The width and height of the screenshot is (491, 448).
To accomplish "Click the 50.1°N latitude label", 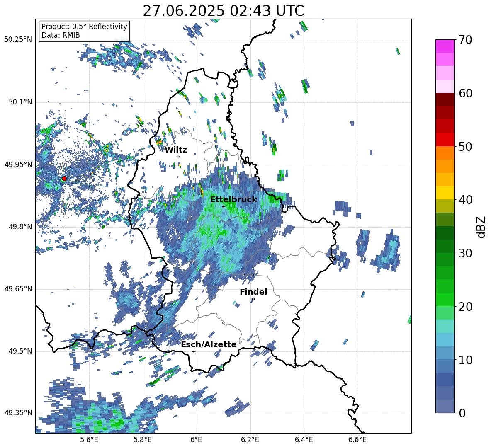I will pos(20,102).
